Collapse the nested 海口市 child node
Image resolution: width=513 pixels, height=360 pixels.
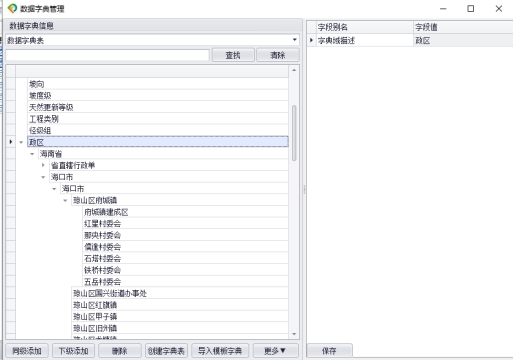(54, 189)
